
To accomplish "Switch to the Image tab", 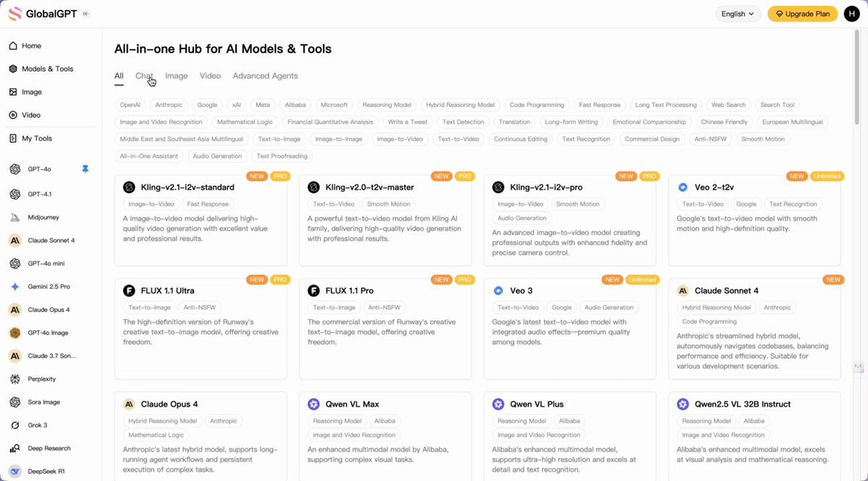I will coord(177,76).
